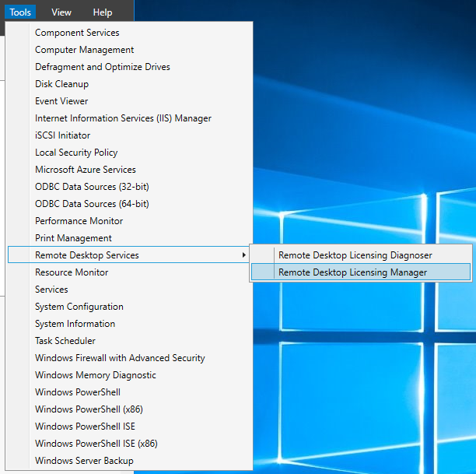Choose Local Security Policy
The image size is (476, 474).
[76, 153]
